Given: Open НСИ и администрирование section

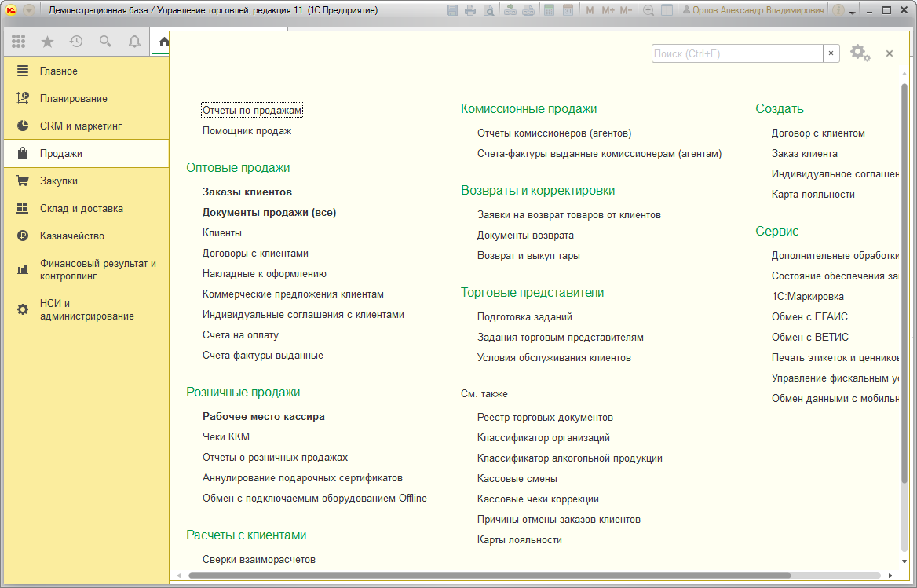Looking at the screenshot, I should [86, 310].
